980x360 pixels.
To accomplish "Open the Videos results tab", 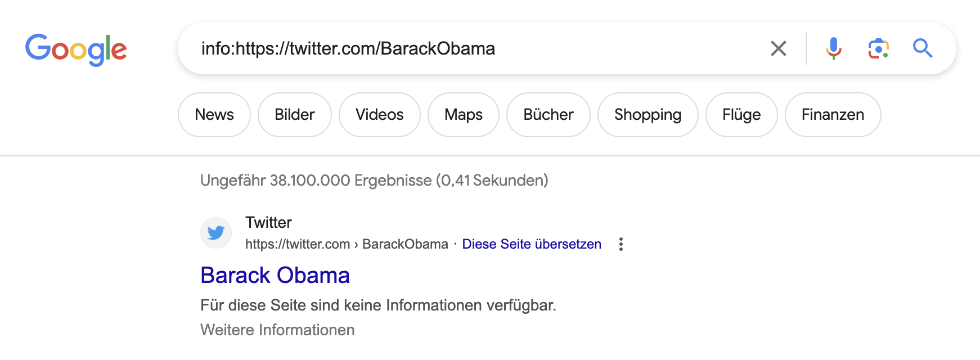I will coord(380,115).
